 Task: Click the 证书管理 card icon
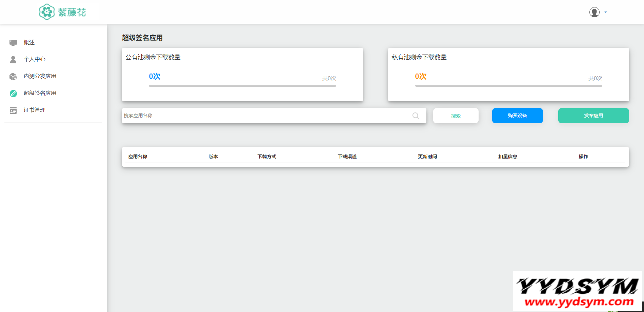[x=13, y=110]
